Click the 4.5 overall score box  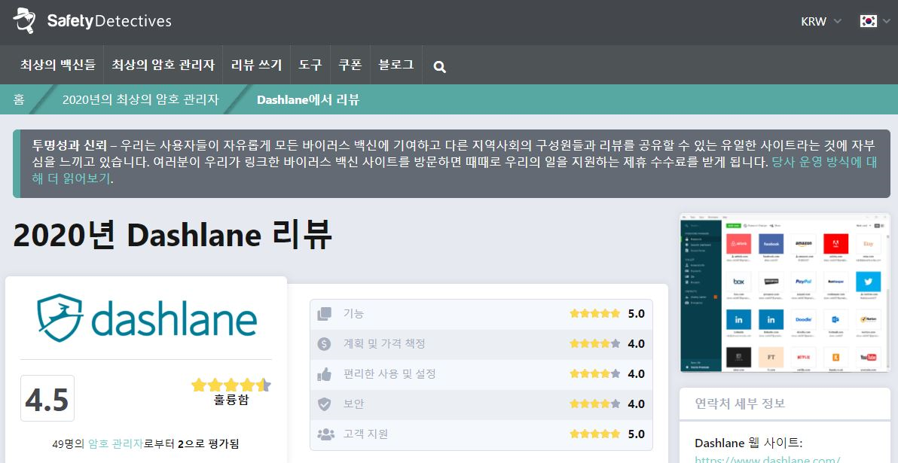[47, 398]
